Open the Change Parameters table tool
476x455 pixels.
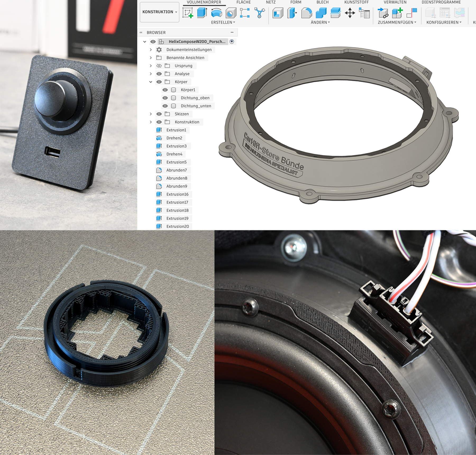(x=364, y=13)
